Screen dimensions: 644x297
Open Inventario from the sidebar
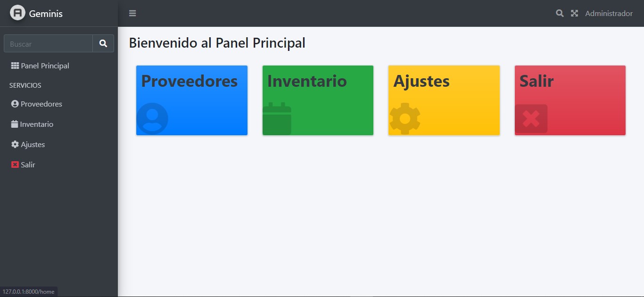coord(37,124)
